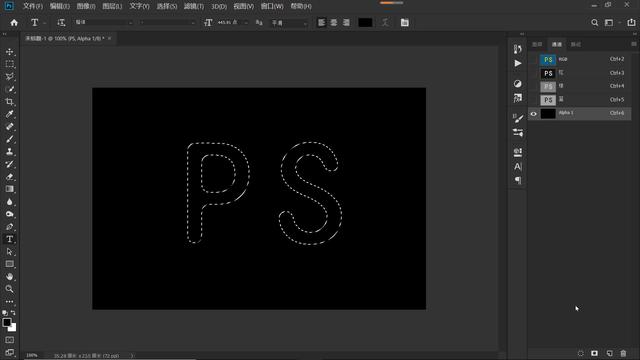Right align text option
Viewport: 640px width, 360px height.
coord(346,22)
